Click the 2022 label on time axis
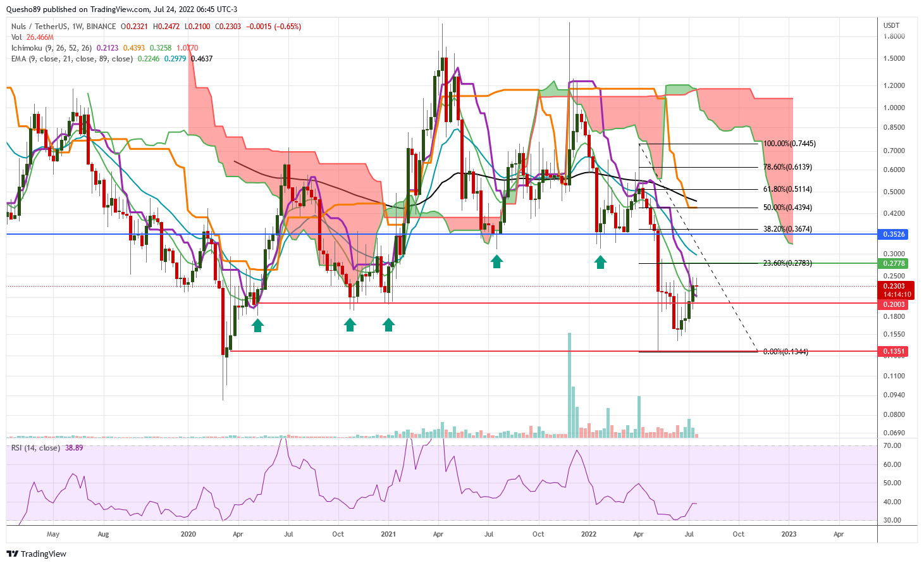Screen dimensions: 924x565 (x=589, y=534)
